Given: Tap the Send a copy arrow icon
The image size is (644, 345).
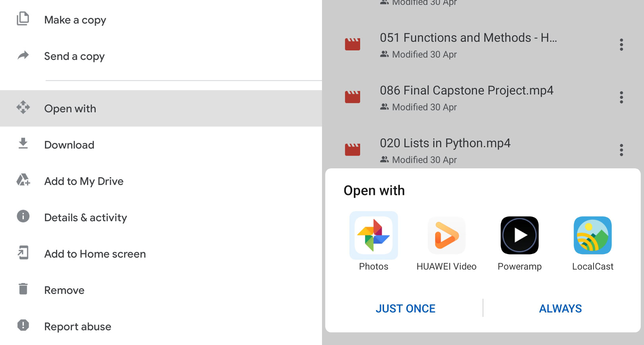Looking at the screenshot, I should click(x=23, y=56).
